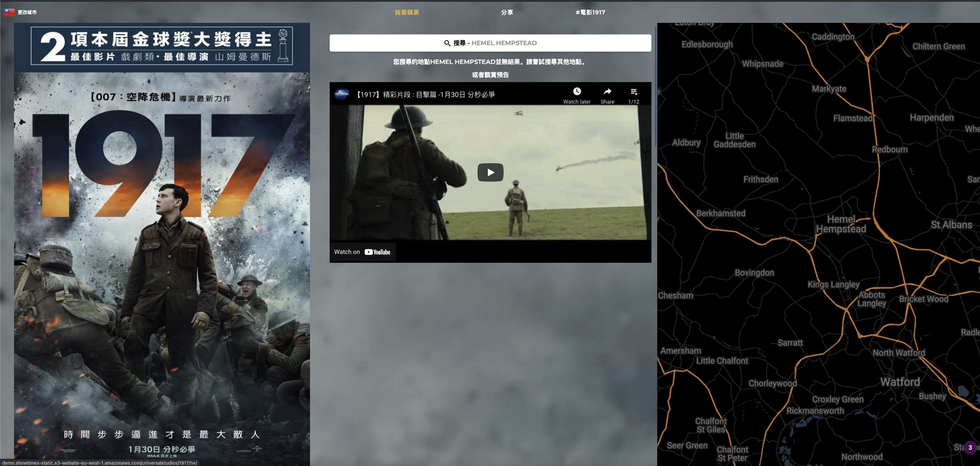This screenshot has height=466, width=980.
Task: Click the Chesham map label
Action: click(676, 295)
